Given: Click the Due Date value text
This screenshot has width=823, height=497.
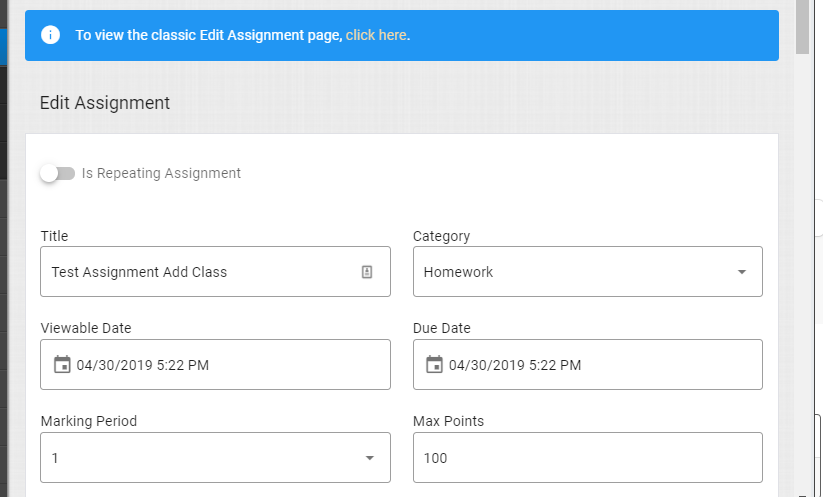Looking at the screenshot, I should pyautogui.click(x=515, y=365).
